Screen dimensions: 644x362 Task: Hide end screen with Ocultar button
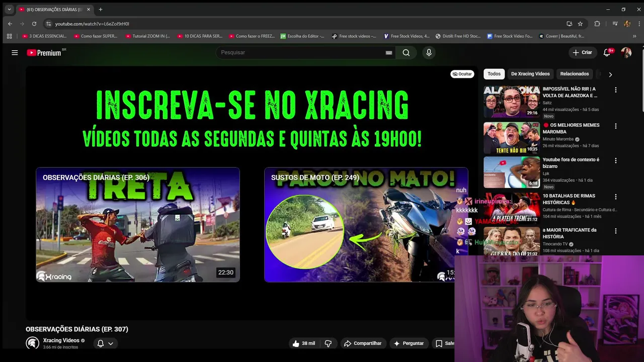(x=462, y=74)
